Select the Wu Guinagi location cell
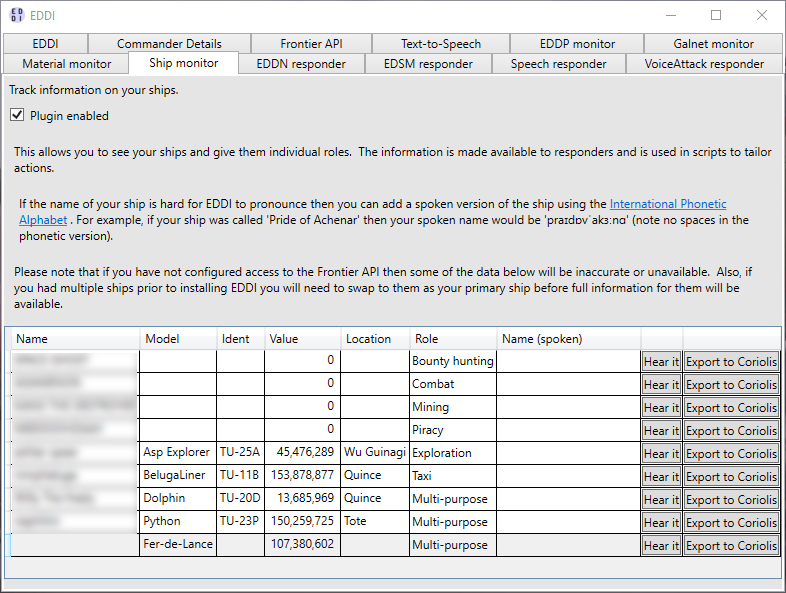The width and height of the screenshot is (786, 593). click(x=375, y=453)
